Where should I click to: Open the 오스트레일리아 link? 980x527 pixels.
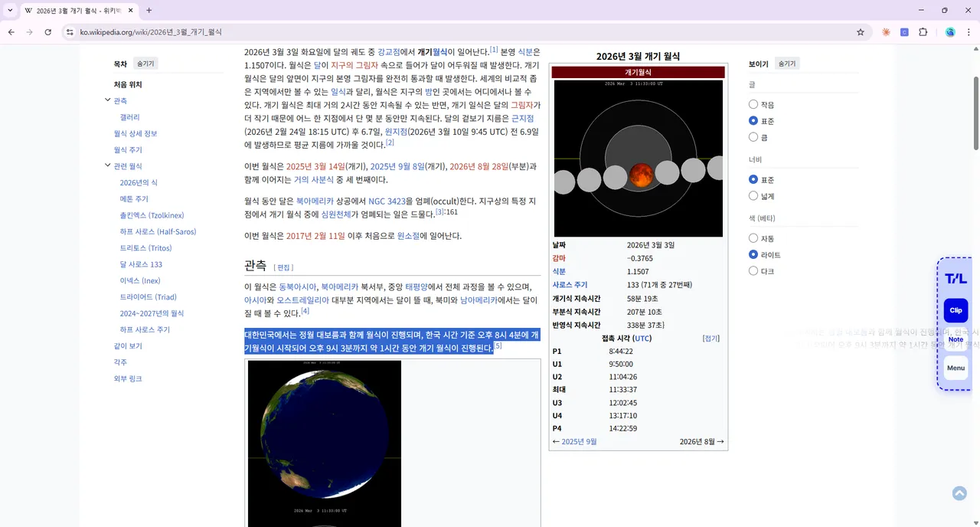[x=302, y=300]
